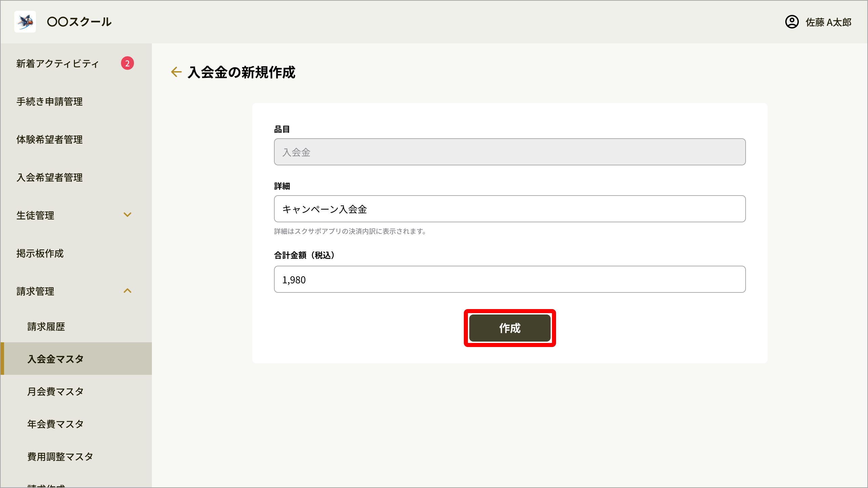
Task: Focus the 合計金額(税込) input field
Action: (510, 279)
